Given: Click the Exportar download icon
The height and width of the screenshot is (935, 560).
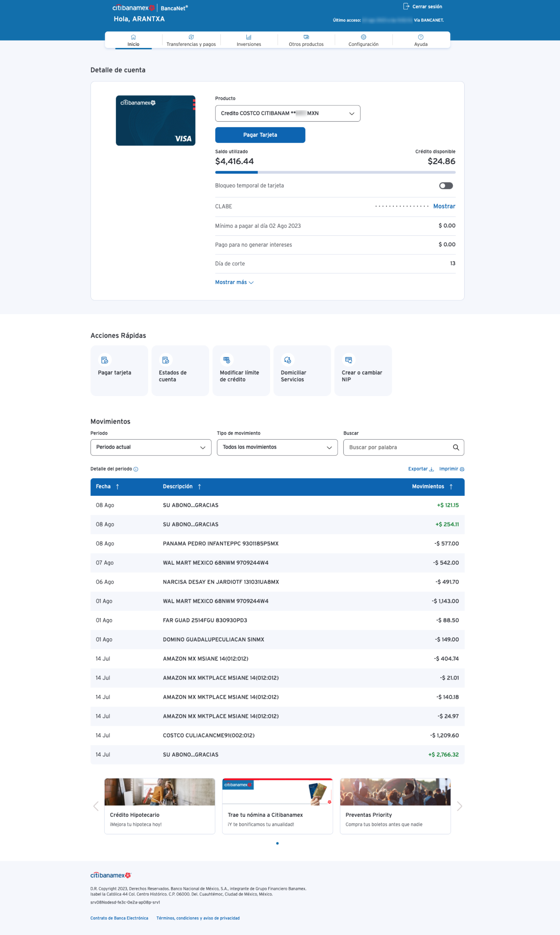Looking at the screenshot, I should [431, 469].
